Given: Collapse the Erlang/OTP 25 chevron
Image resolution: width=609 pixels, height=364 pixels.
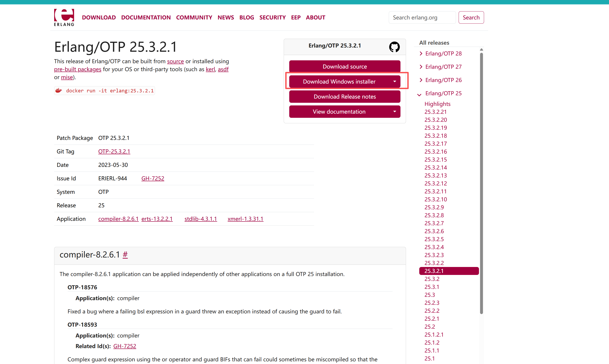Looking at the screenshot, I should 419,95.
